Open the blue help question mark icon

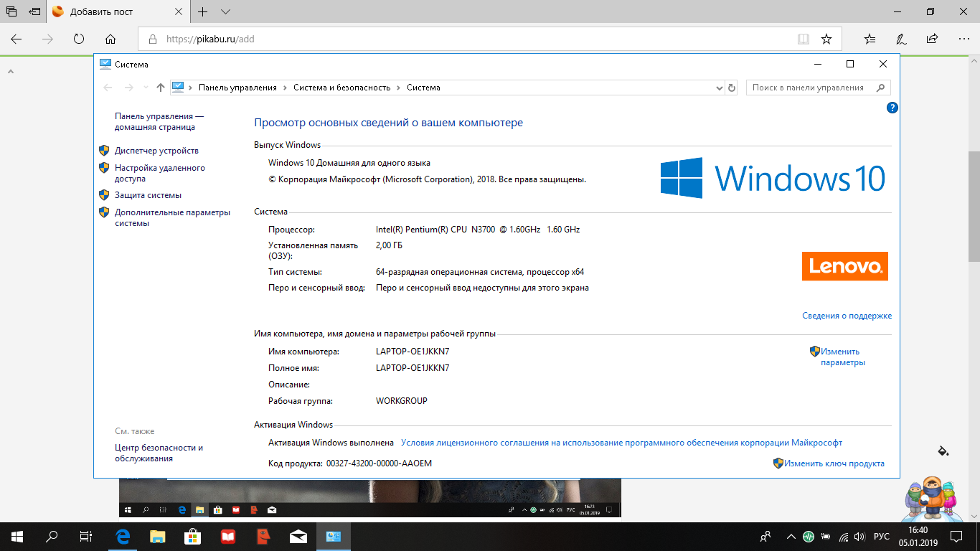pos(892,108)
